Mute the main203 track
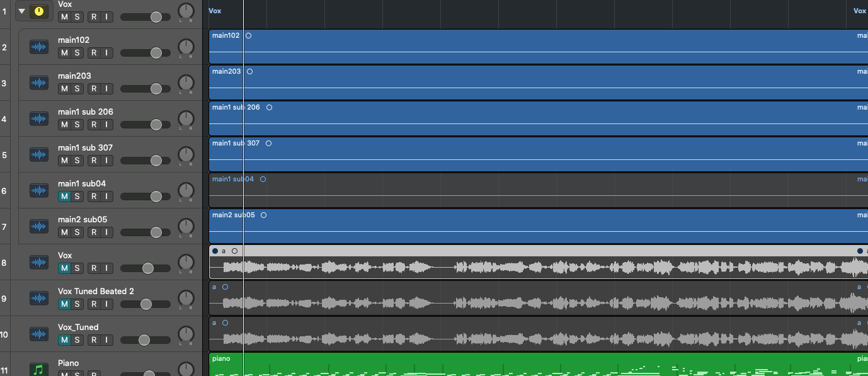868x376 pixels. click(x=64, y=89)
